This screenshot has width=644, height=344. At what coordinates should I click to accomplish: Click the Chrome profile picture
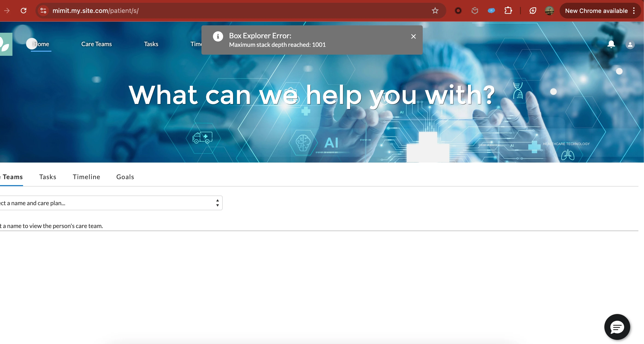[x=549, y=11]
